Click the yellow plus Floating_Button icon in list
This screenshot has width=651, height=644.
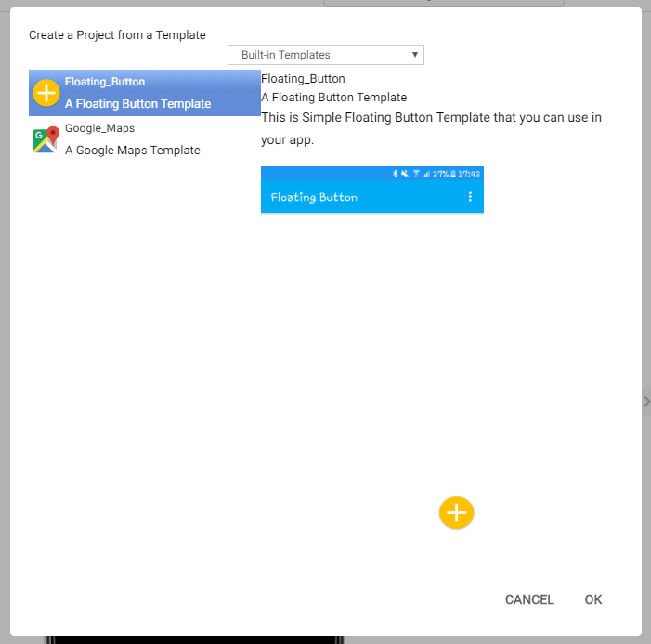pos(46,93)
